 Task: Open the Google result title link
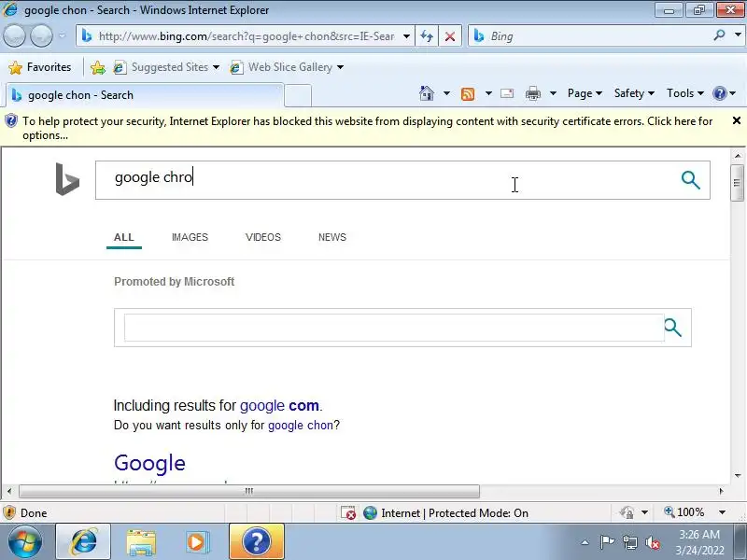point(149,463)
